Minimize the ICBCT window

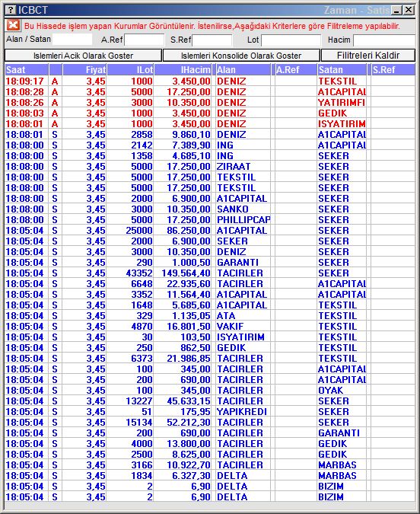coord(396,10)
